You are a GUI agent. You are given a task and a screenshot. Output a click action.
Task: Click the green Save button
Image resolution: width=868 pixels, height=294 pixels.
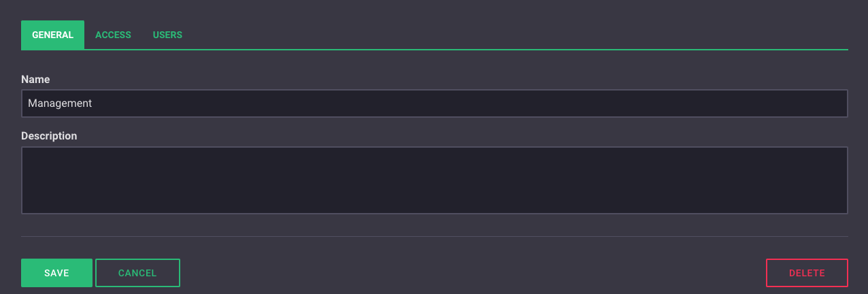(x=56, y=273)
